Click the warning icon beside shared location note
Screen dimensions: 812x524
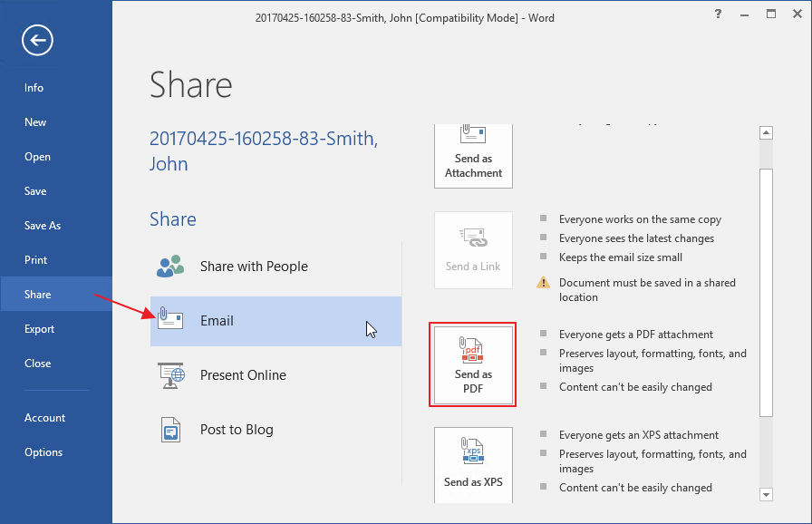click(x=543, y=282)
